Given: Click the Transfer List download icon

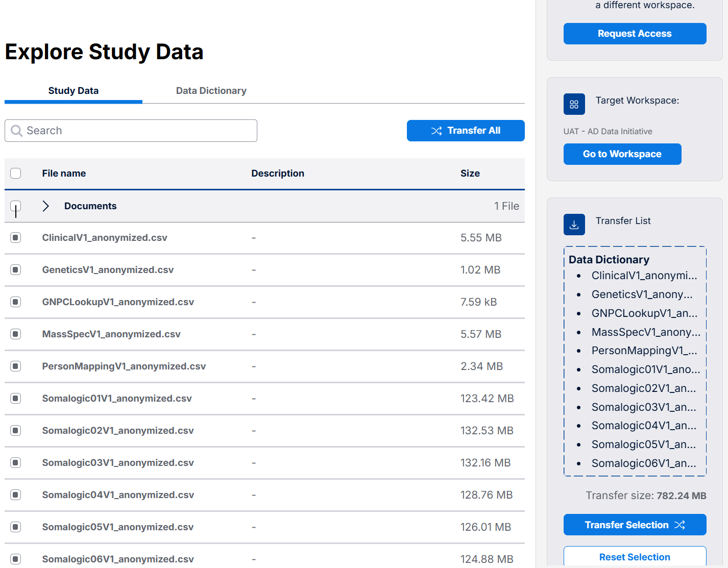Looking at the screenshot, I should pyautogui.click(x=574, y=225).
